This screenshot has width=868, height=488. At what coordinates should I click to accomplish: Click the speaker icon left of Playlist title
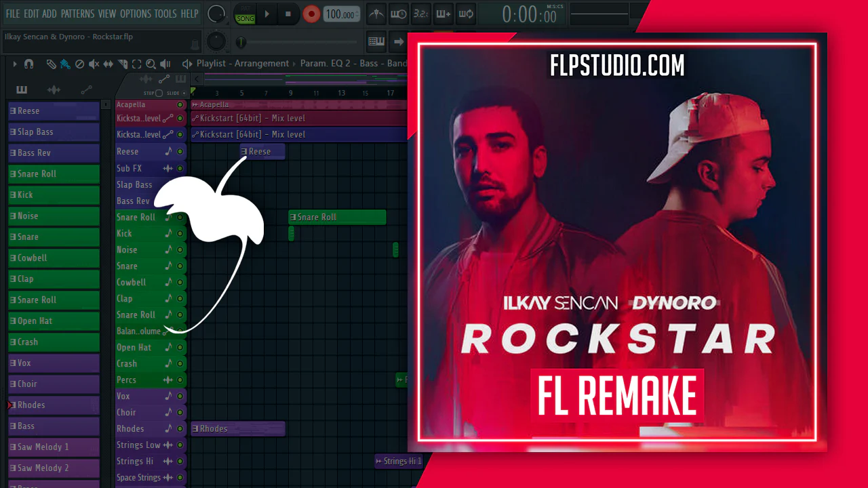tap(187, 64)
